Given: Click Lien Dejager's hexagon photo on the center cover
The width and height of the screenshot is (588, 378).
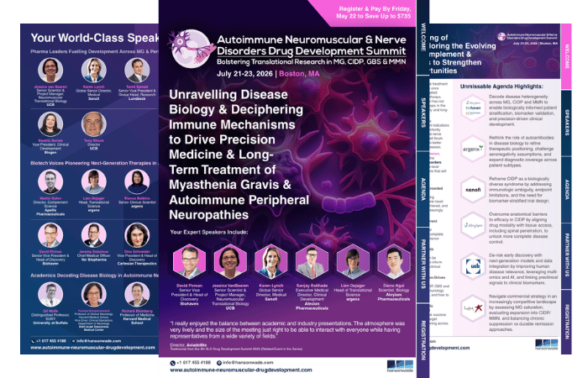Looking at the screenshot, I should tap(353, 261).
